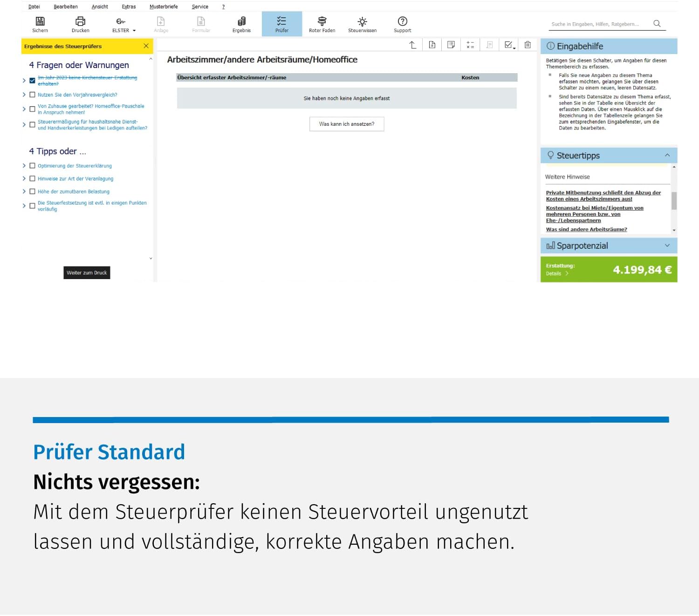The width and height of the screenshot is (699, 616).
Task: Click the up-level arrow icon
Action: pos(412,45)
